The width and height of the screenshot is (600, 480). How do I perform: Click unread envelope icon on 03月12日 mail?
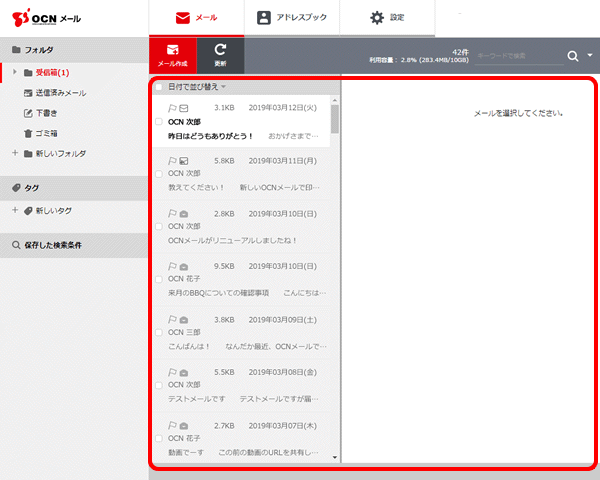(x=184, y=108)
